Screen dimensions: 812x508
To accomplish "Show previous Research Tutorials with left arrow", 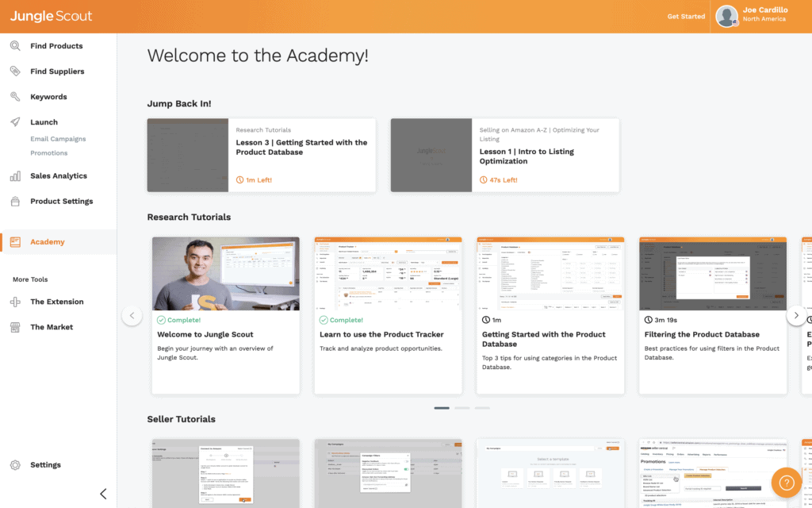I will [132, 315].
